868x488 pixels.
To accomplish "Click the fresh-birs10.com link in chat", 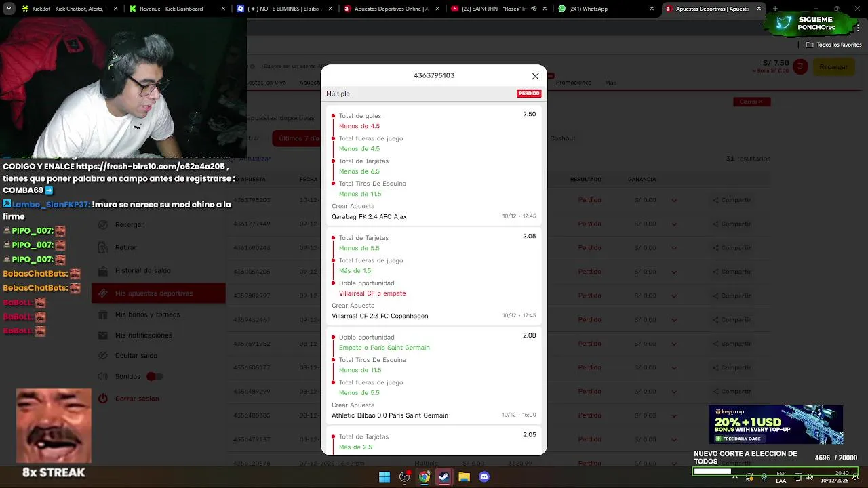I will tap(150, 167).
